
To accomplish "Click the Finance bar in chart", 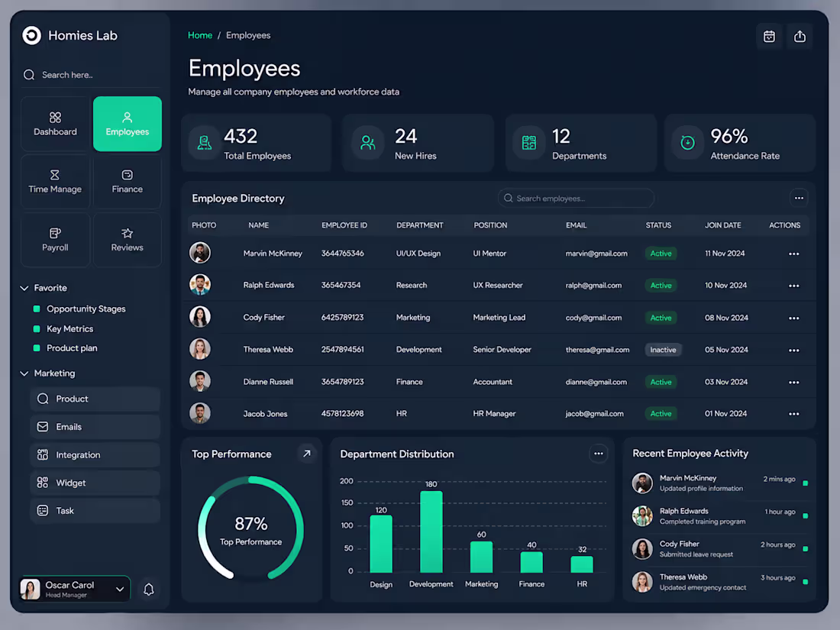I will (531, 563).
